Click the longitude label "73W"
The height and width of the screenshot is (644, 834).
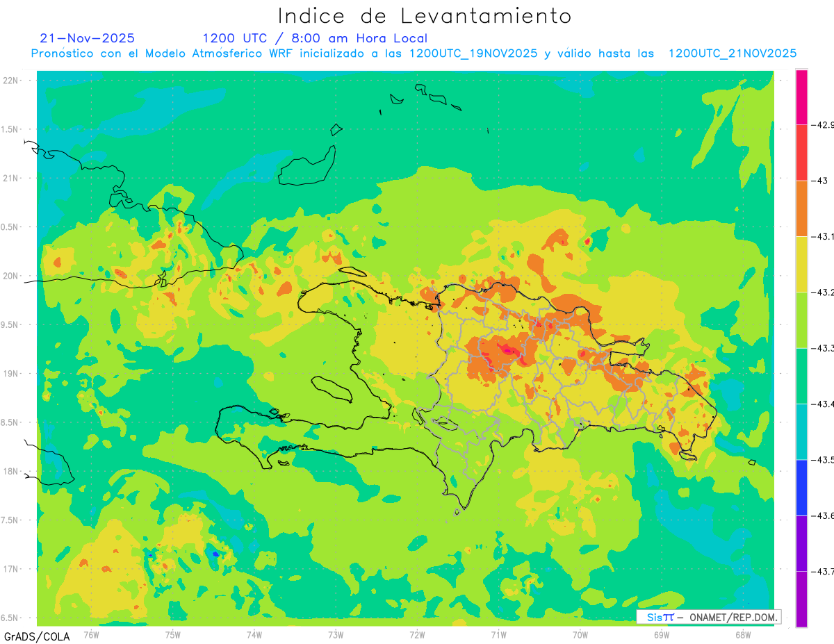click(x=336, y=634)
